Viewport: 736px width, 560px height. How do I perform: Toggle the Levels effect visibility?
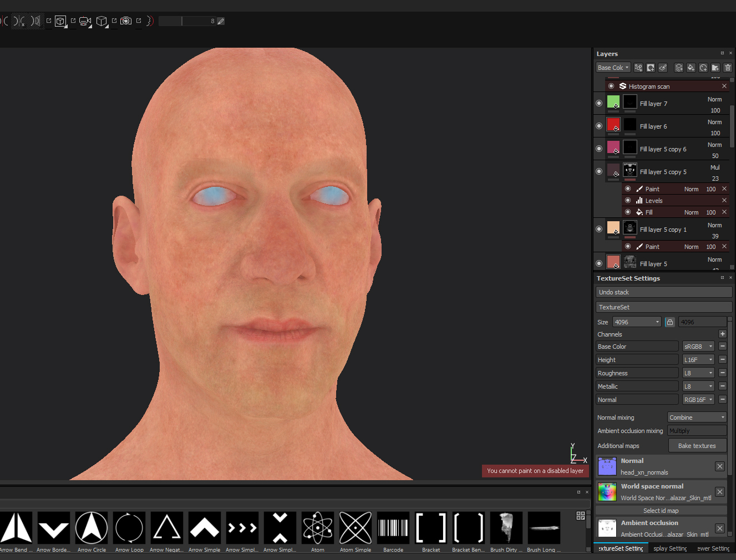(628, 200)
